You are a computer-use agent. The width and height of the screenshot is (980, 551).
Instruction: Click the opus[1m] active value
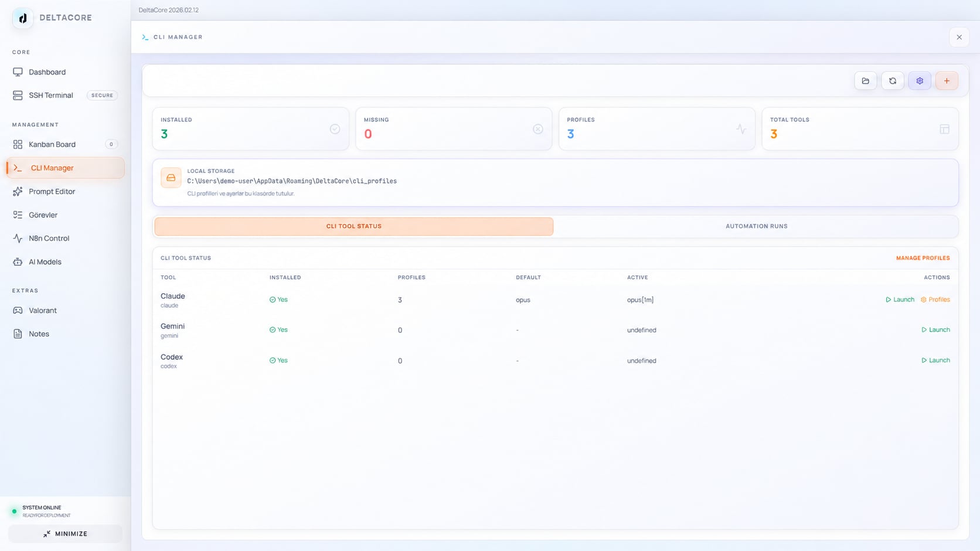point(640,300)
